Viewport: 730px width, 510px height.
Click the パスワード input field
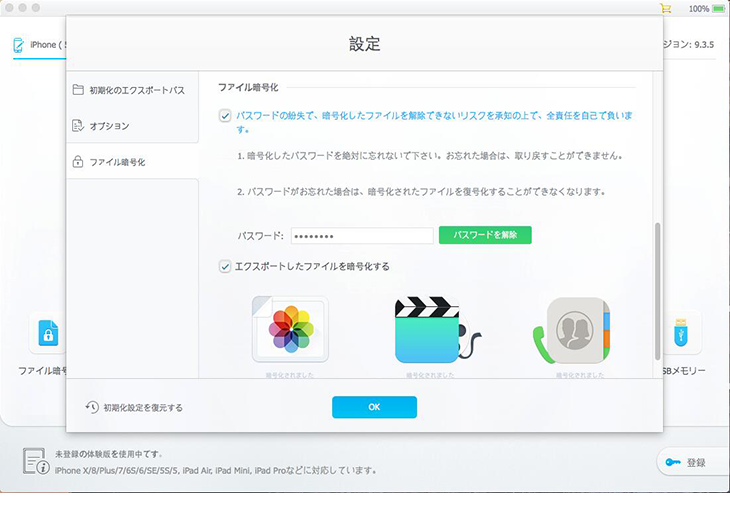coord(362,236)
